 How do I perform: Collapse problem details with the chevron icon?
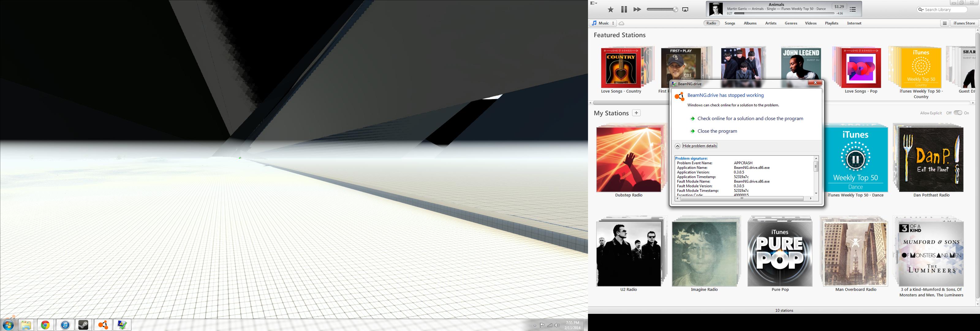tap(678, 146)
